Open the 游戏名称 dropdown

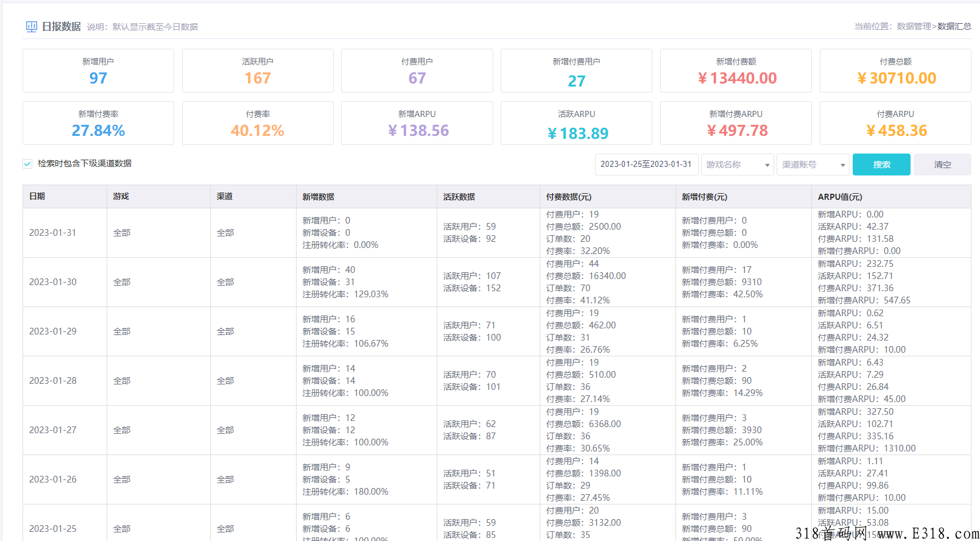point(738,164)
